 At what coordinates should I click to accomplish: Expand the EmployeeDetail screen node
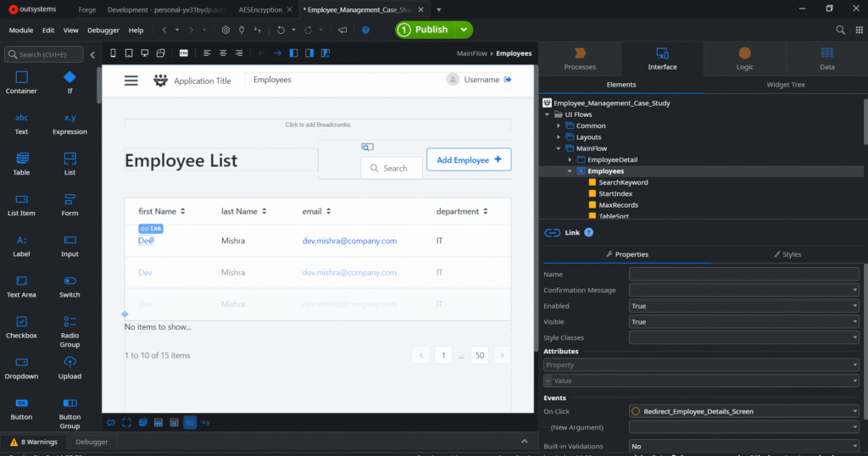pyautogui.click(x=570, y=159)
